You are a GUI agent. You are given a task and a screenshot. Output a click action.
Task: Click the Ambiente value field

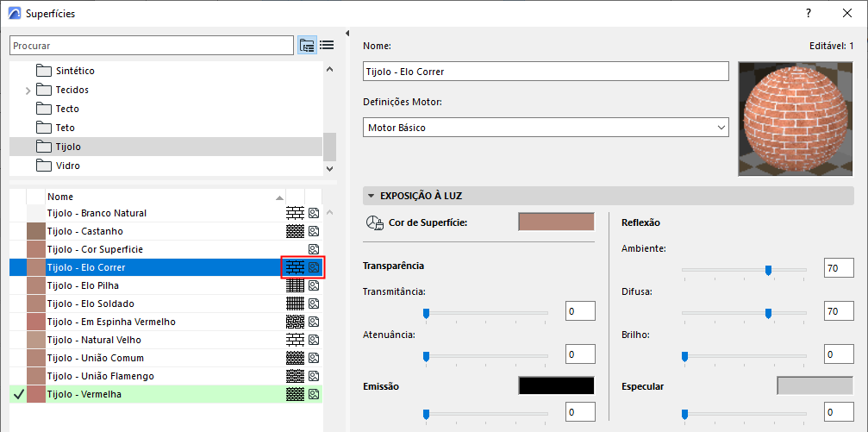coord(839,268)
